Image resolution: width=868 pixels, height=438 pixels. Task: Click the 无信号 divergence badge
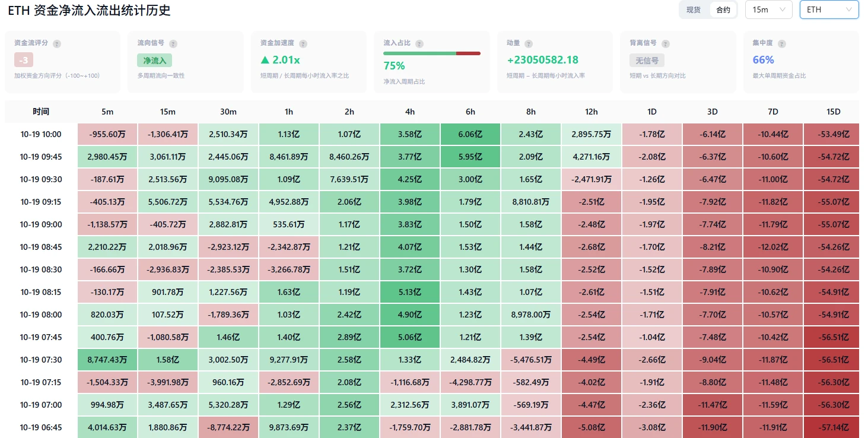click(647, 60)
